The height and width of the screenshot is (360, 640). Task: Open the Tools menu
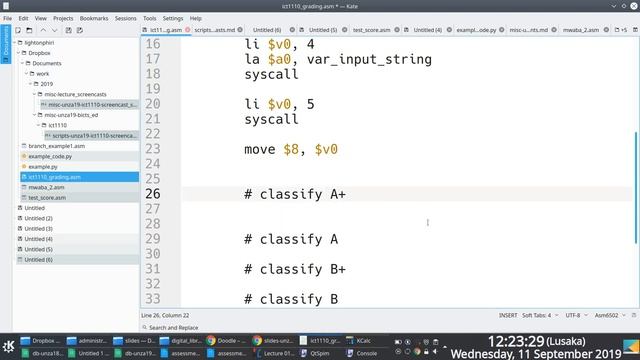coord(149,18)
